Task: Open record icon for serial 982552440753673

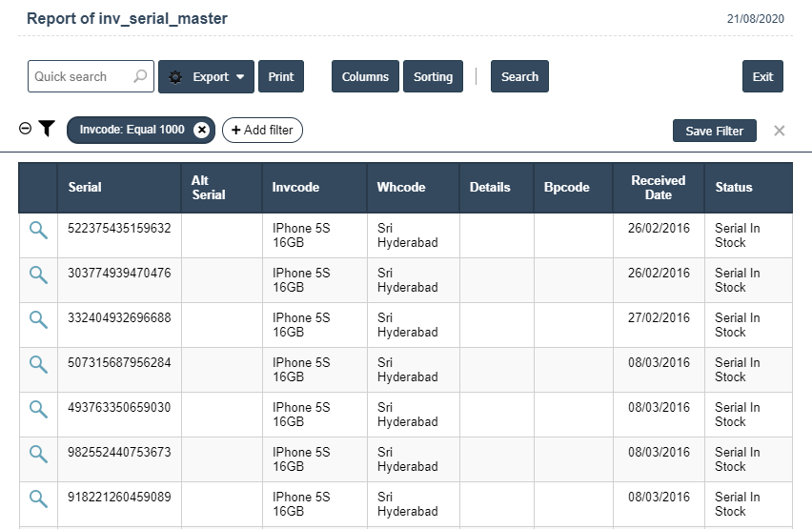Action: [38, 454]
